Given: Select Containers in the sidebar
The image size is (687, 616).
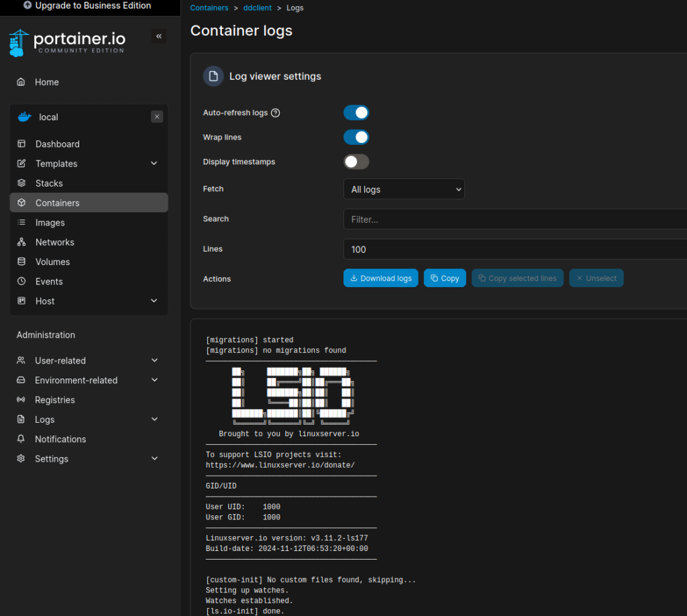Looking at the screenshot, I should pyautogui.click(x=89, y=203).
